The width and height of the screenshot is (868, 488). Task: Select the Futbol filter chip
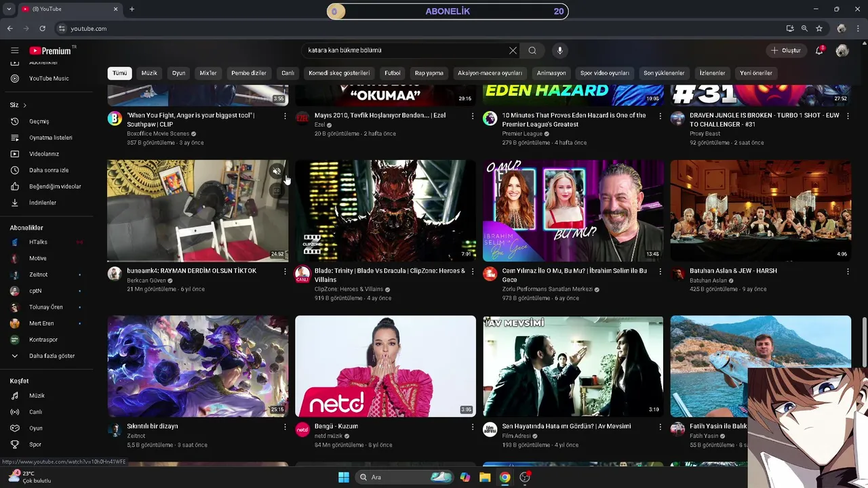[393, 73]
